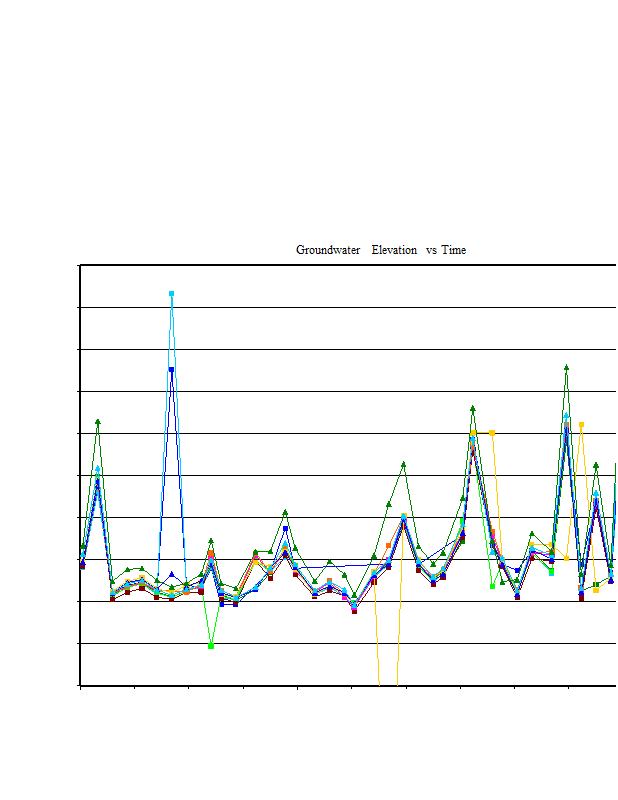Select the highest cyan spike data marker

[172, 294]
